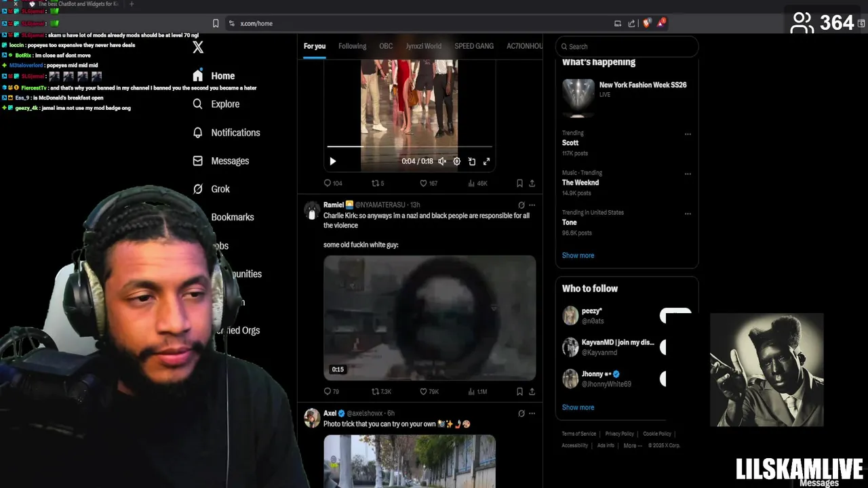
Task: Open Ads info footer link
Action: [x=606, y=445]
